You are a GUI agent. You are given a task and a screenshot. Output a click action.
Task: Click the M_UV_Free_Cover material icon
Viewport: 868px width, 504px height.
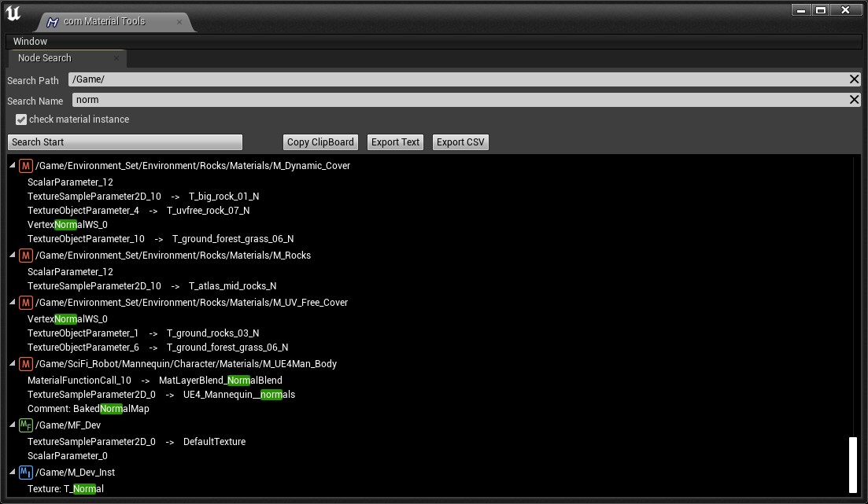tap(26, 303)
